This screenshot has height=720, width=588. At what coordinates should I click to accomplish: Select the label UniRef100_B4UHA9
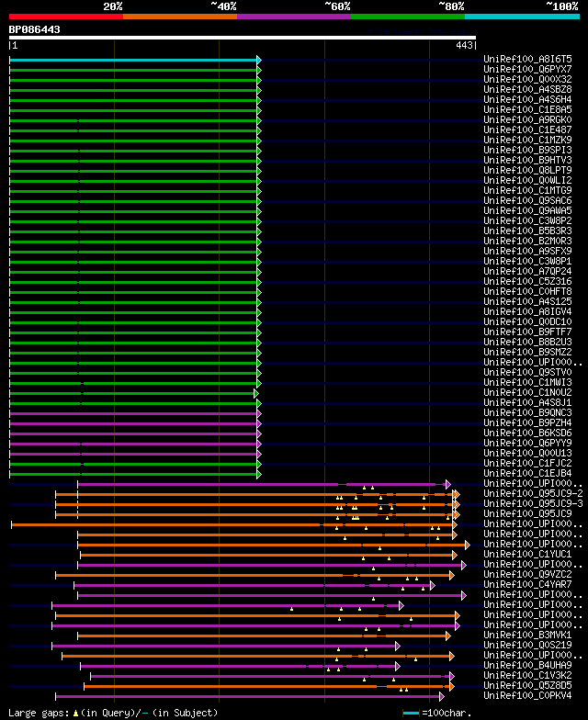coord(527,665)
